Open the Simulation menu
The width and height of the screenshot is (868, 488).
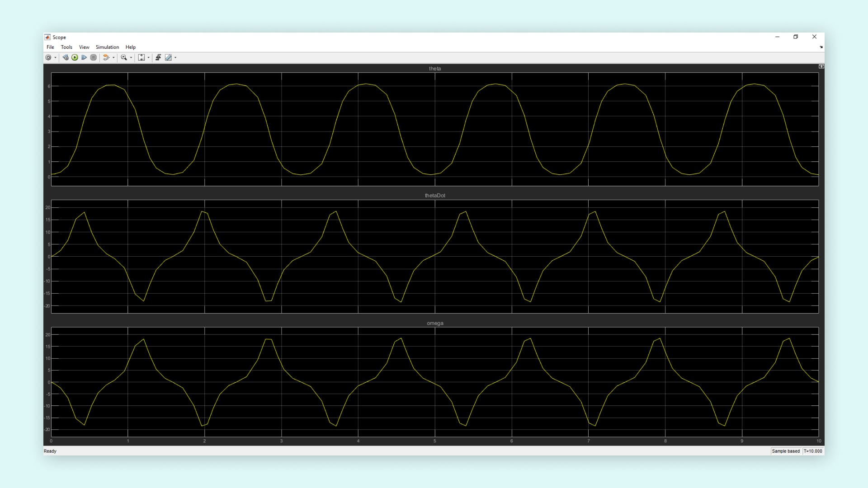pyautogui.click(x=107, y=47)
